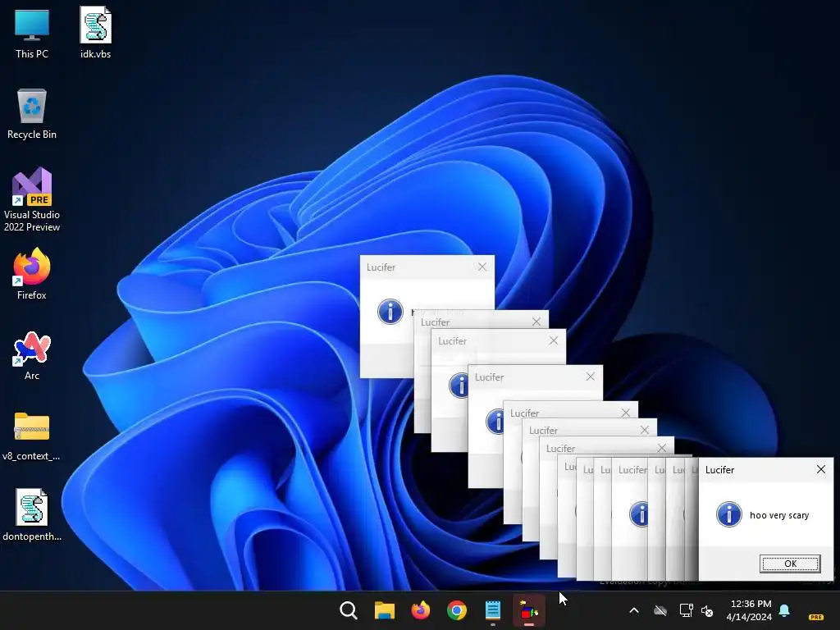The image size is (840, 630).
Task: Select the Recycle Bin icon
Action: [32, 114]
